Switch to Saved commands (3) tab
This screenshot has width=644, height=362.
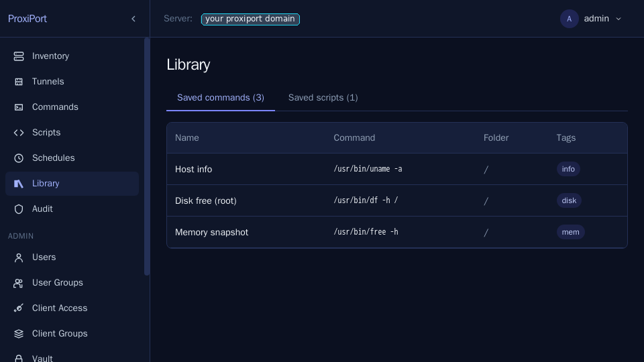[x=221, y=98]
